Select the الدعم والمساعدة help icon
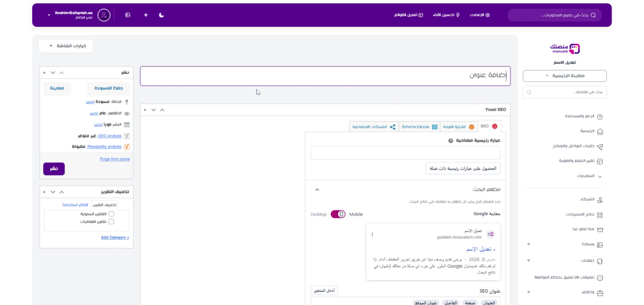The width and height of the screenshot is (644, 305). coord(600,116)
